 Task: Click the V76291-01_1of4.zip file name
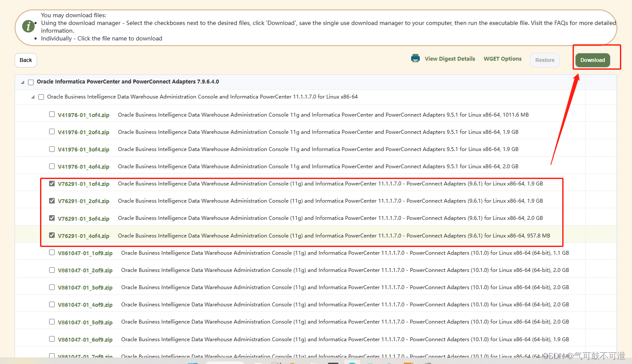tap(84, 184)
